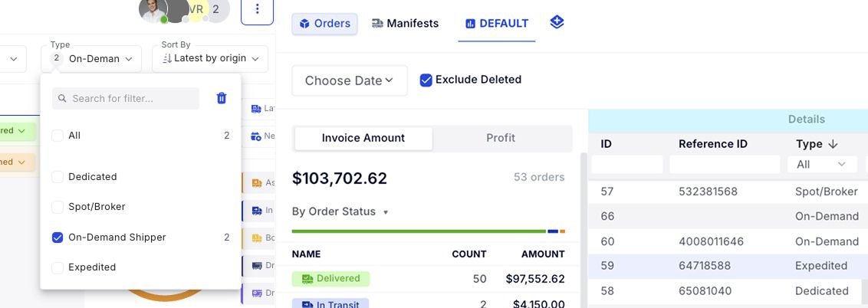Screen dimensions: 868x308
Task: Uncheck the On-Demand Shipper filter
Action: coord(58,238)
